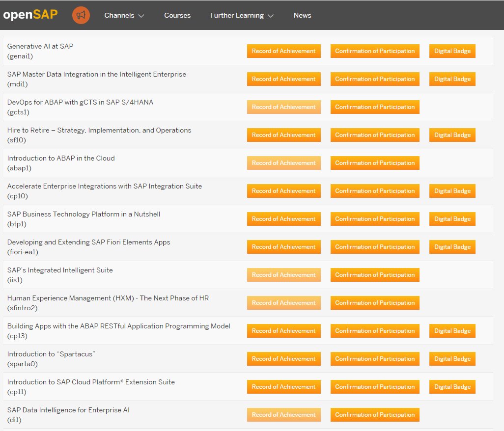Select Developing and Extending SAP Fiori title
This screenshot has width=504, height=431.
click(x=89, y=242)
